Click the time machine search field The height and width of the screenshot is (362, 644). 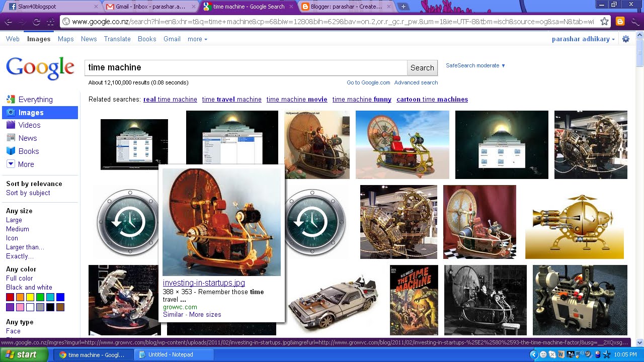tap(246, 67)
